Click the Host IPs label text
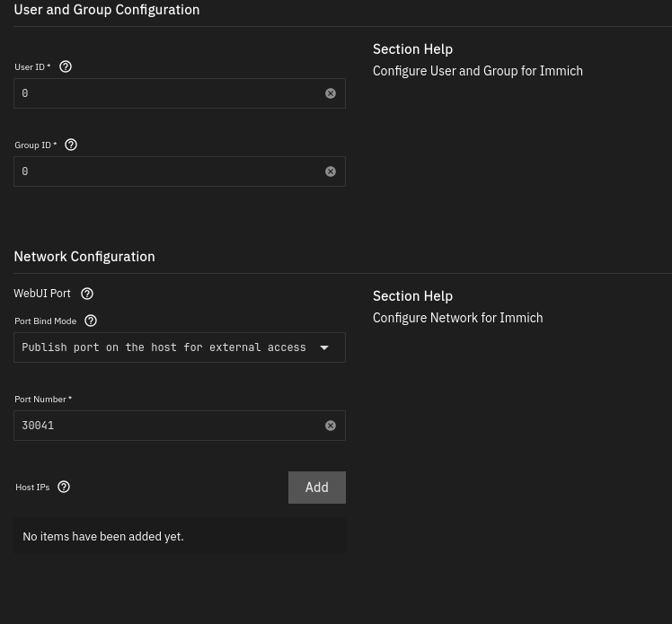 click(32, 488)
